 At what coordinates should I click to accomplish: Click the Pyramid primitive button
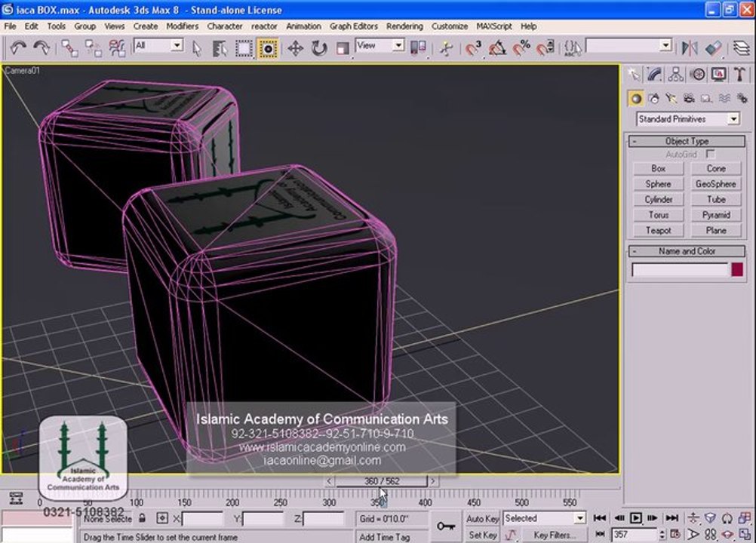coord(716,215)
